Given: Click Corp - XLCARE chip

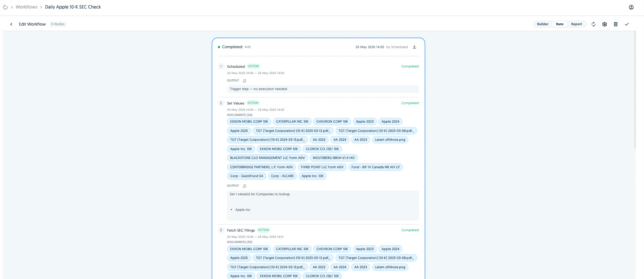Looking at the screenshot, I should [x=282, y=176].
